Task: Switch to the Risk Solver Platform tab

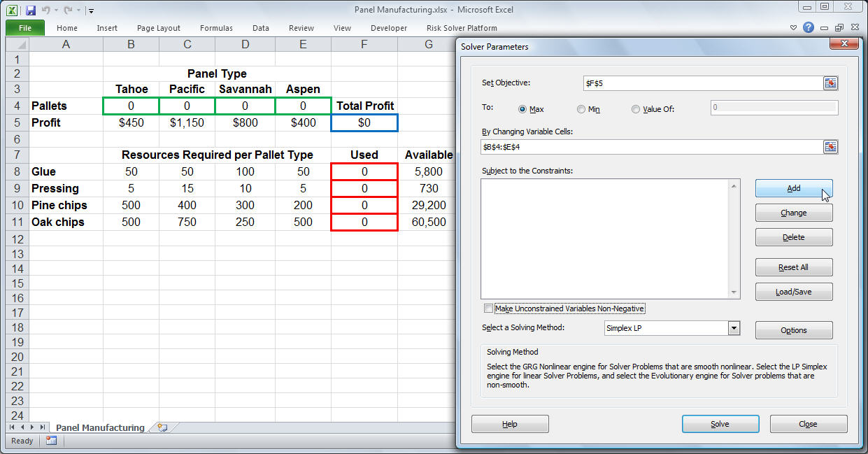Action: (x=462, y=28)
